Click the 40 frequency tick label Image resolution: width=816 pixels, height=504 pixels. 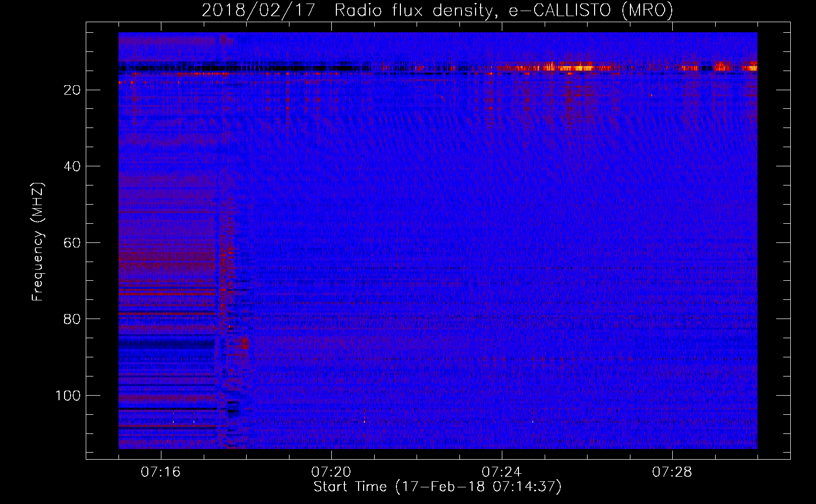(73, 166)
